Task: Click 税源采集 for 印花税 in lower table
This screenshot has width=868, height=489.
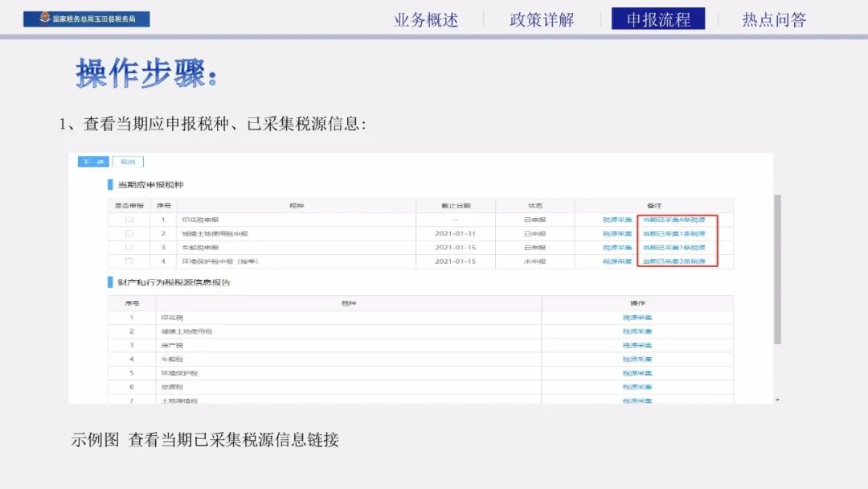Action: point(637,318)
